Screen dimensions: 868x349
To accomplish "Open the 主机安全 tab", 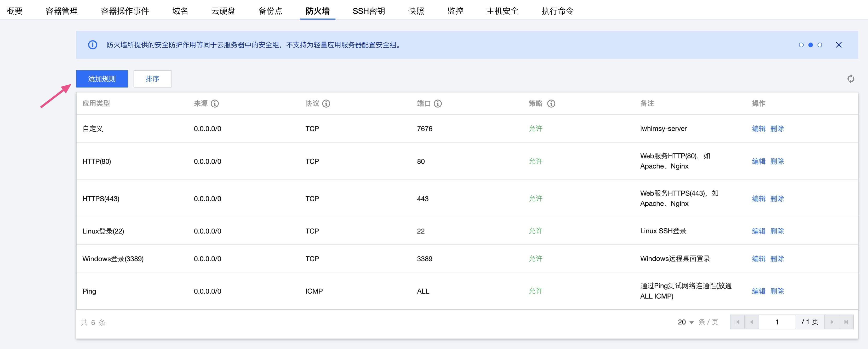I will 502,11.
